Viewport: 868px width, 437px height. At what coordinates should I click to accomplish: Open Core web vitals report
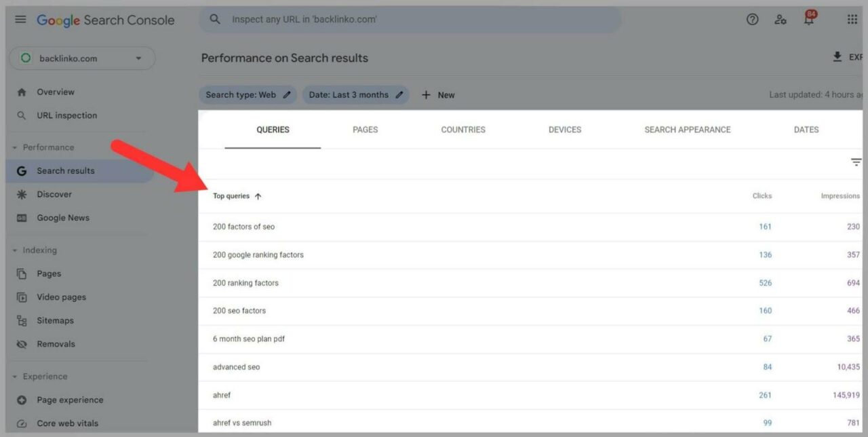coord(66,423)
